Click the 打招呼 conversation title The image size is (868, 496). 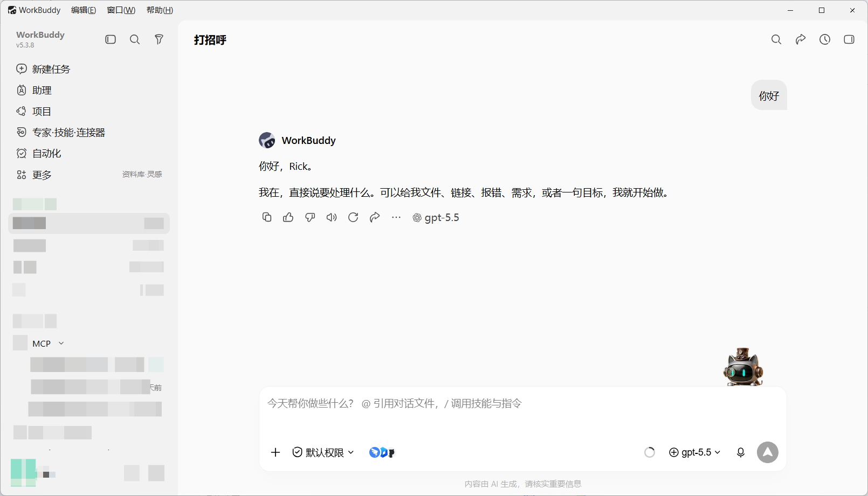(x=210, y=40)
